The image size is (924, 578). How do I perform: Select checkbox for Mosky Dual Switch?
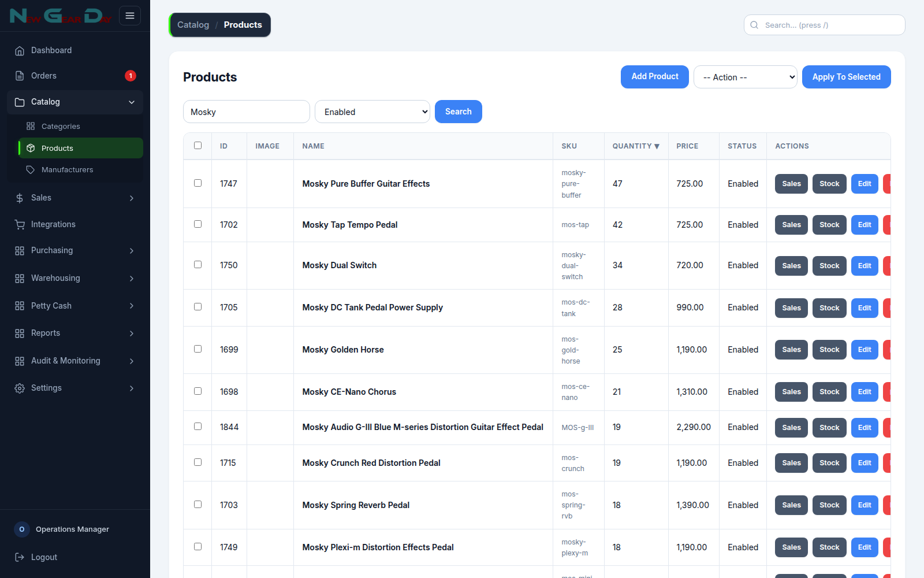198,265
